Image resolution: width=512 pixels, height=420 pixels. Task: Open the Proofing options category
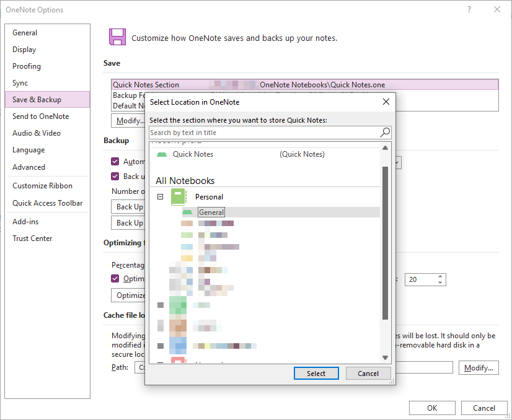[x=47, y=66]
